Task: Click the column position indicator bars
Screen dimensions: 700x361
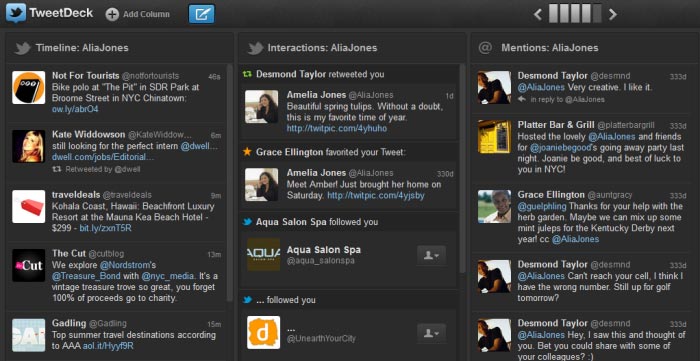Action: point(575,14)
